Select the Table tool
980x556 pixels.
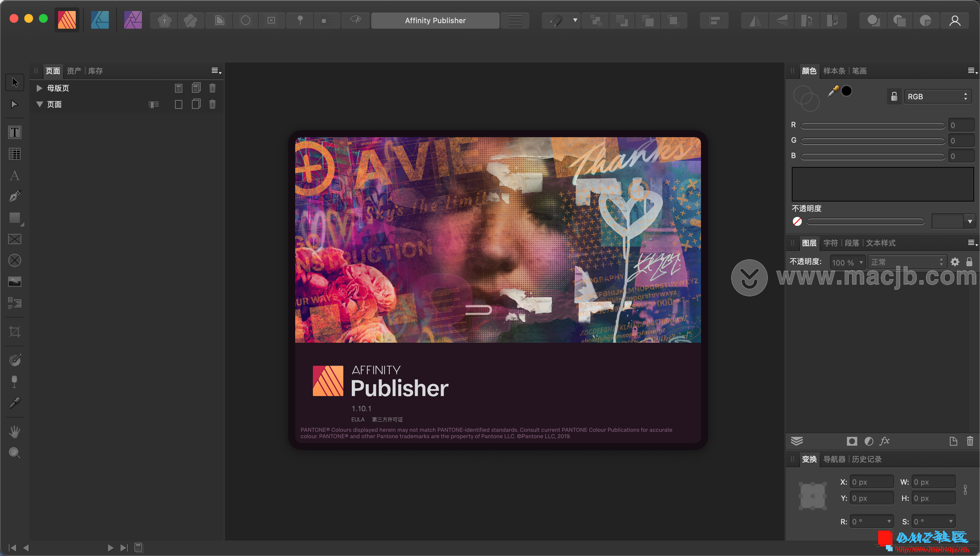[x=14, y=153]
